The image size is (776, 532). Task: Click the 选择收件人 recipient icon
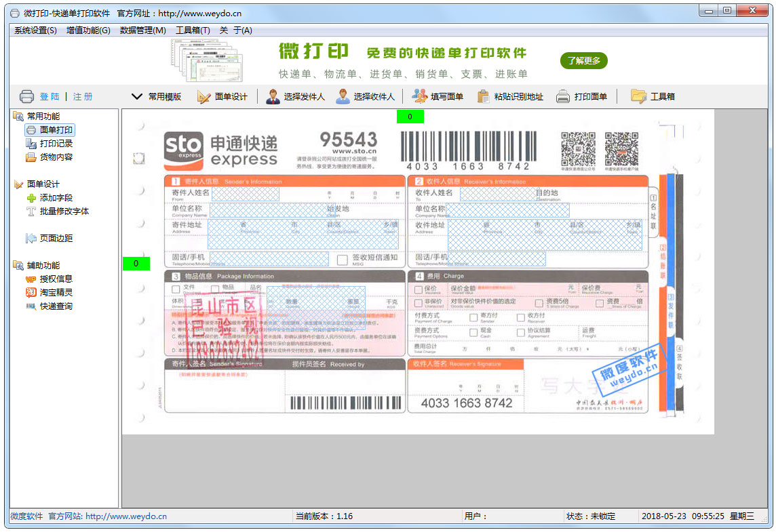point(343,97)
